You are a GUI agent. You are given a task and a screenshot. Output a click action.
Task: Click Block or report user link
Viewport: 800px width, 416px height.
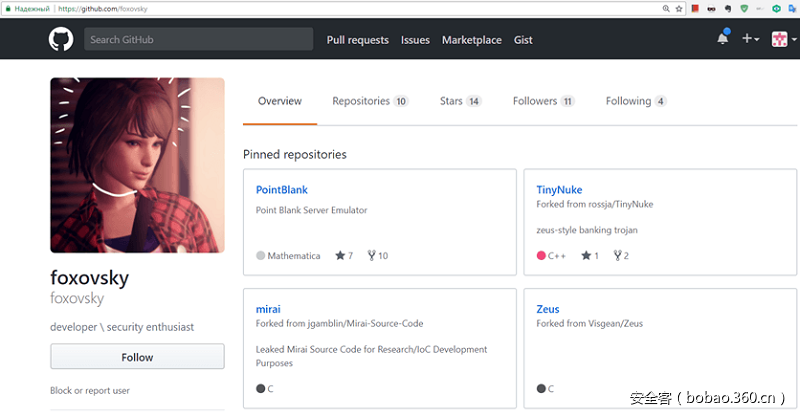90,390
